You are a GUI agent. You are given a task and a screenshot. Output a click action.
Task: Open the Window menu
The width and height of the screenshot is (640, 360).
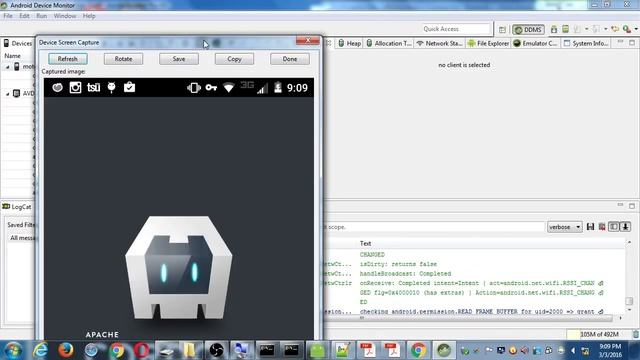click(65, 16)
